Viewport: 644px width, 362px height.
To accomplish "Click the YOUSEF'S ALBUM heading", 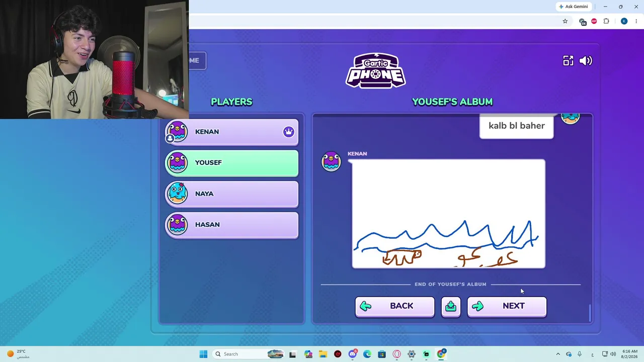I will tap(452, 102).
